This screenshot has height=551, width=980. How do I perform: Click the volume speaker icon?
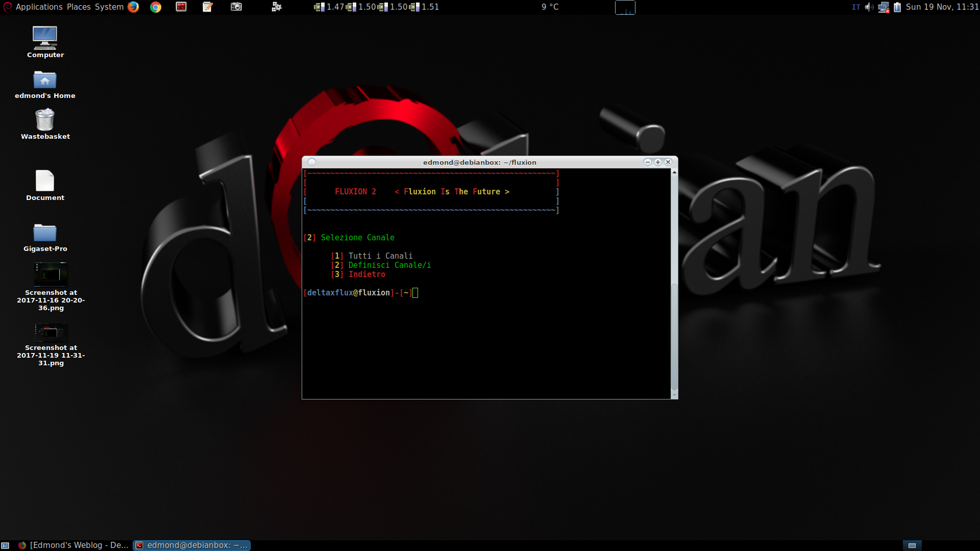pyautogui.click(x=869, y=7)
